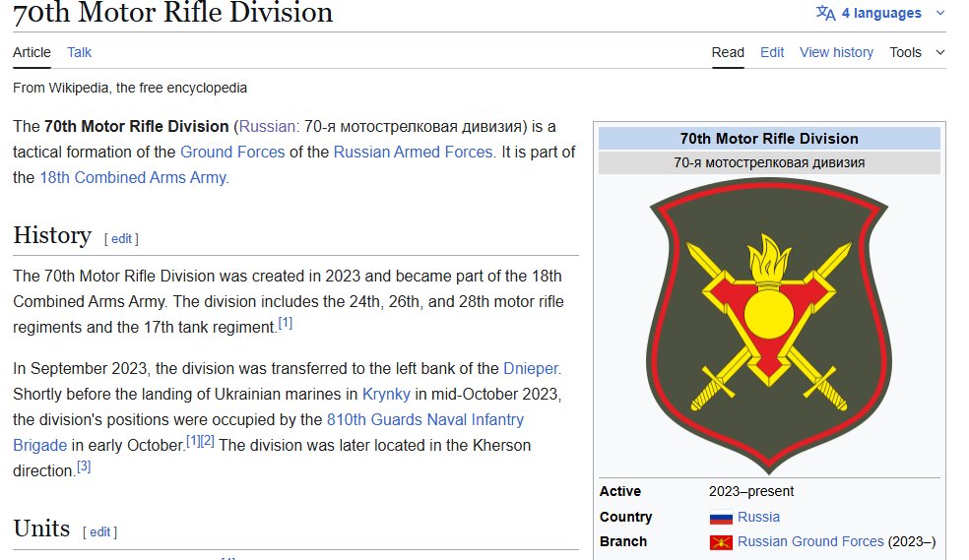969x560 pixels.
Task: Open the Edit tab
Action: click(x=772, y=52)
